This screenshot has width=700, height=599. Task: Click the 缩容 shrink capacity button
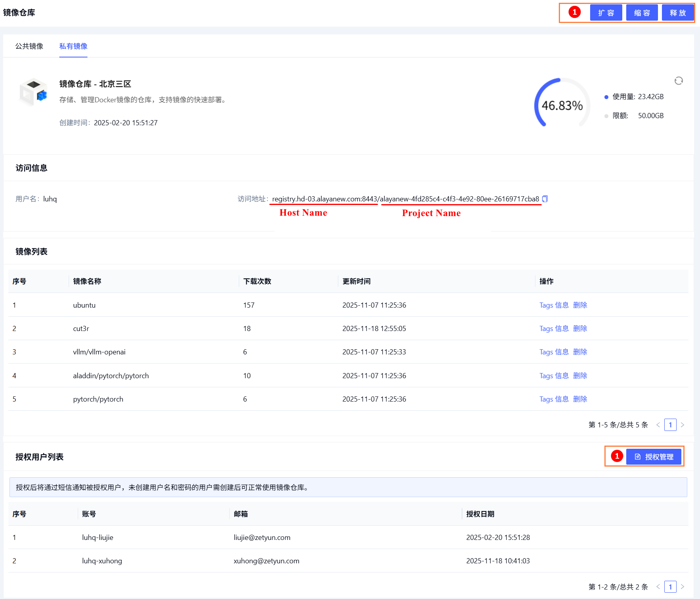(x=642, y=13)
